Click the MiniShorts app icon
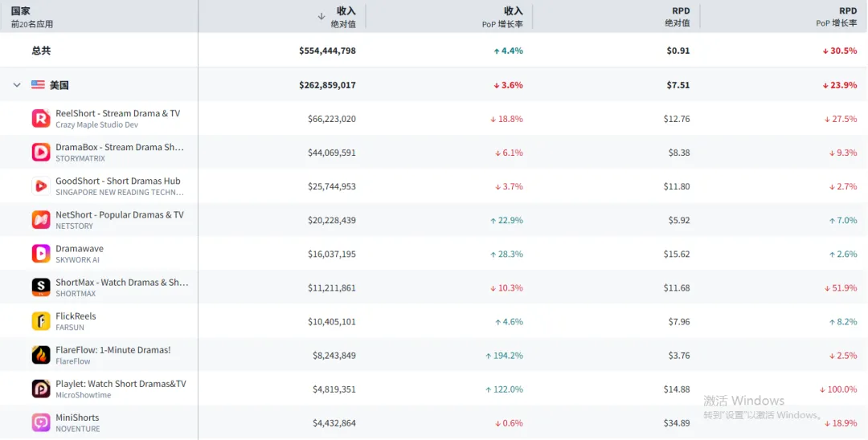 tap(41, 422)
